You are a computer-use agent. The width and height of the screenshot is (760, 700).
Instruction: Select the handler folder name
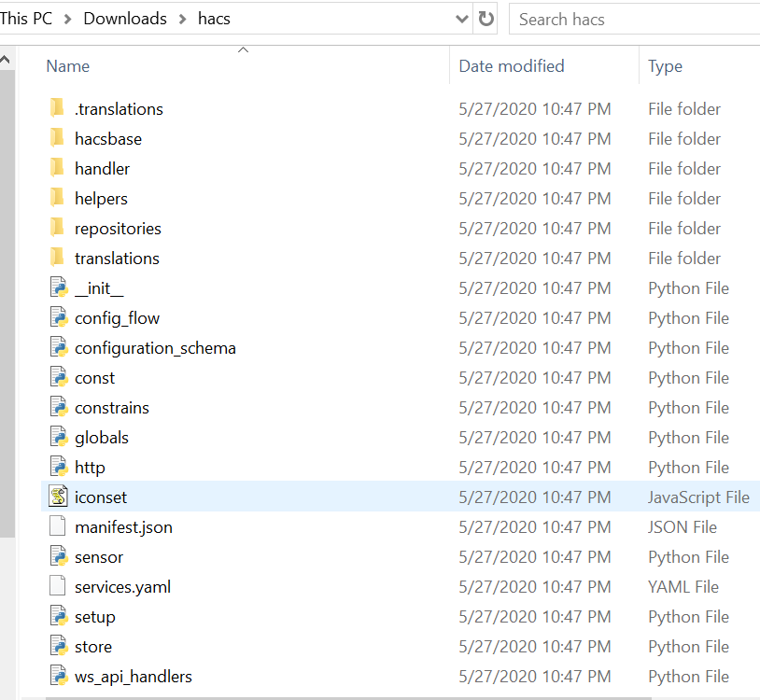click(102, 169)
